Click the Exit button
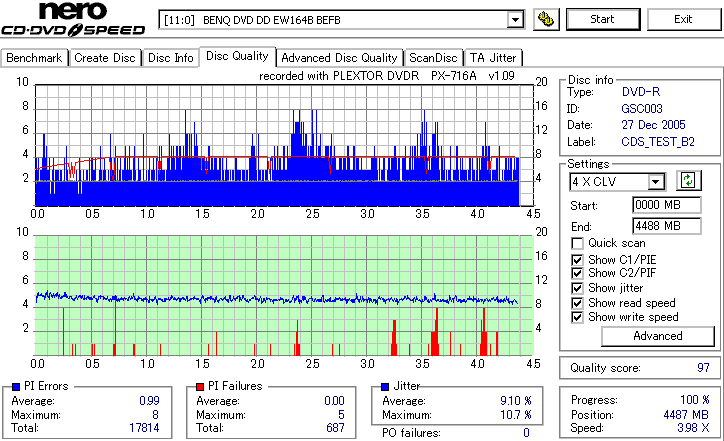 click(683, 19)
